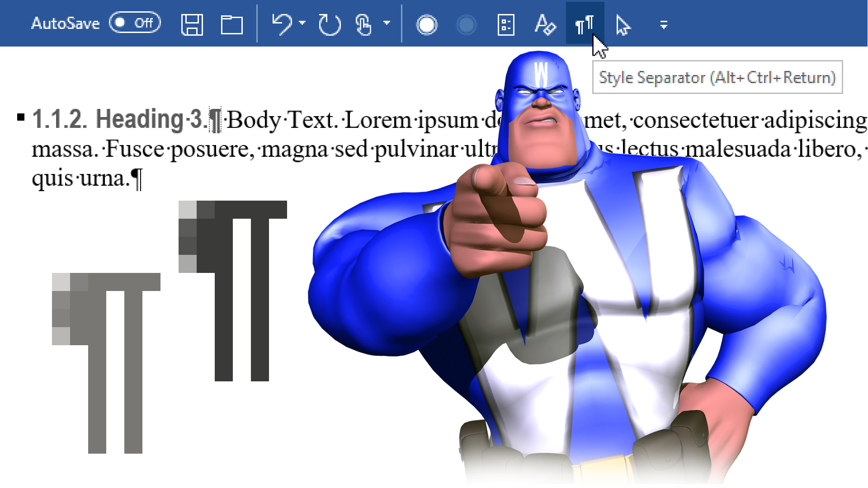Insert a Style Separator via toolbar button
This screenshot has height=488, width=868.
click(584, 24)
